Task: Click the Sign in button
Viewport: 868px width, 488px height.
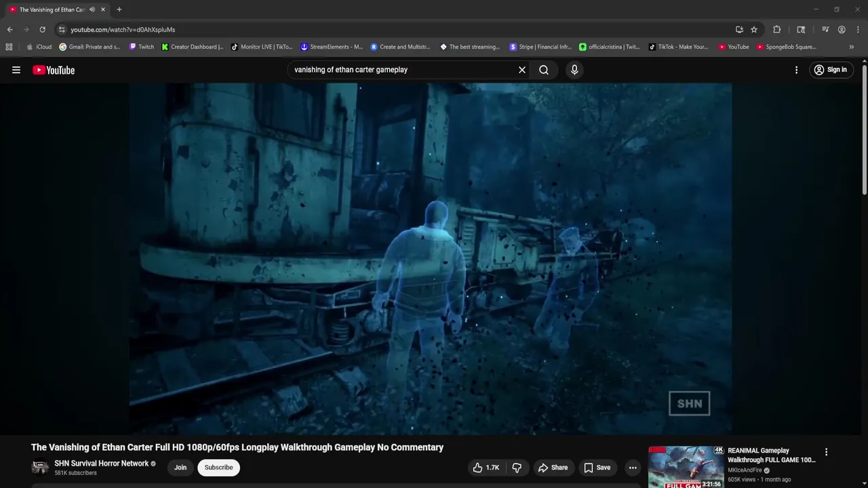Action: point(831,70)
